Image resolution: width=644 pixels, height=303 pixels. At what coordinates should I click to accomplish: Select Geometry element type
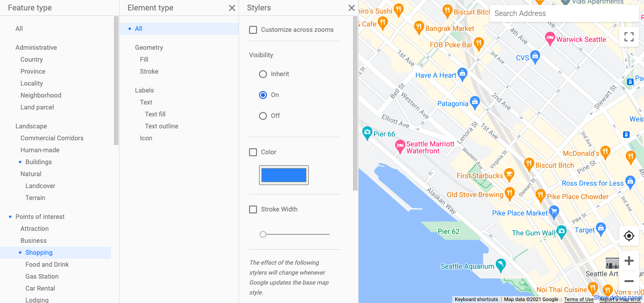pos(149,48)
